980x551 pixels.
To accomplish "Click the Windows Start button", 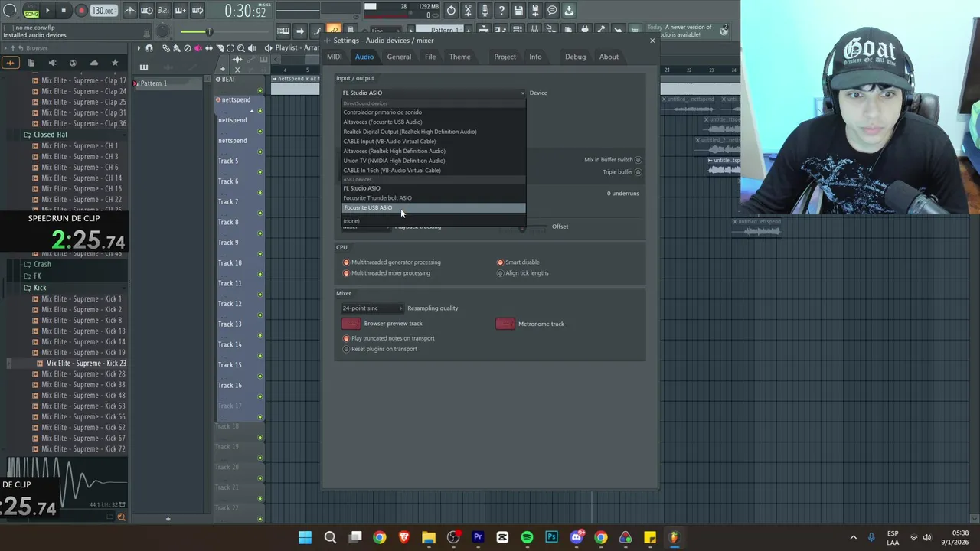I will (305, 537).
